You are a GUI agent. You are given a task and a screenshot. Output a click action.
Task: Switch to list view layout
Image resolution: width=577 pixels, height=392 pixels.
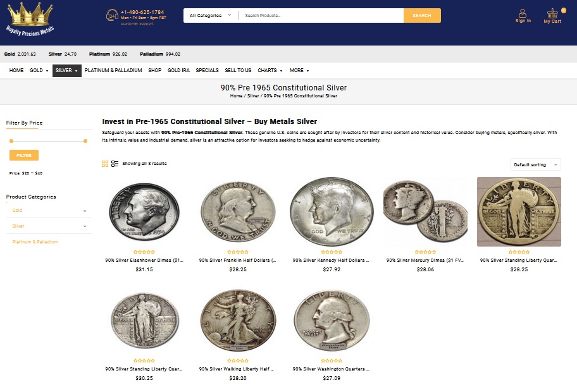tap(115, 164)
